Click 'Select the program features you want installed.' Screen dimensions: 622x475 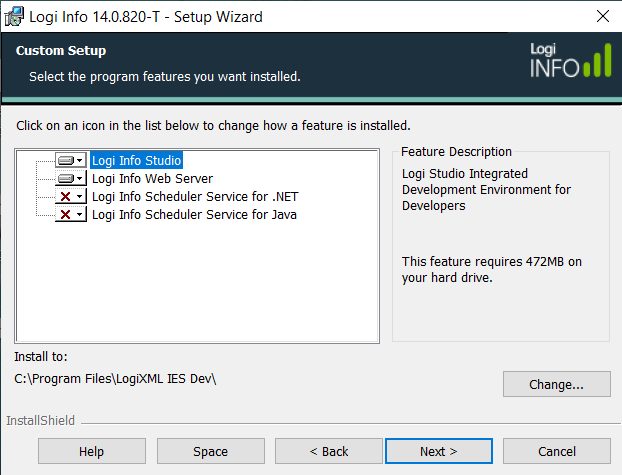[x=165, y=77]
